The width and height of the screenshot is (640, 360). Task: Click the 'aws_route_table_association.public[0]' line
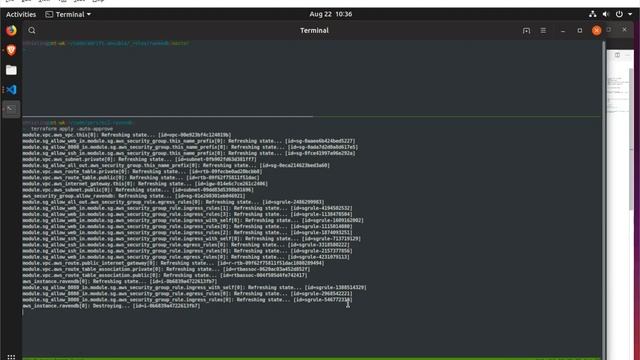pos(165,276)
